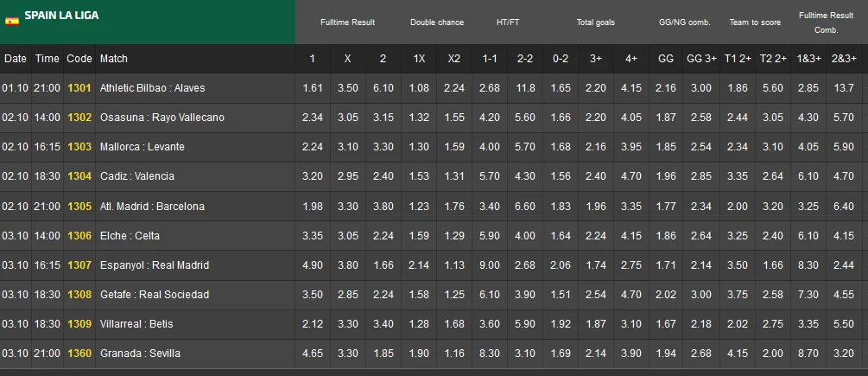Screen dimensions: 868x376
Task: Select GG odds 1.86 for Elche : Celta
Action: point(666,236)
